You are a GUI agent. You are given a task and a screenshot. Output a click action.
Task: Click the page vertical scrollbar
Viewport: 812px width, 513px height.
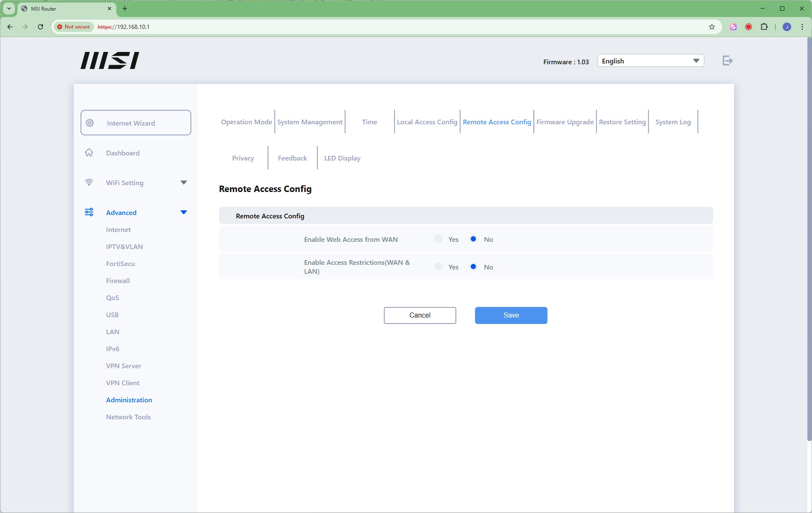(x=809, y=238)
